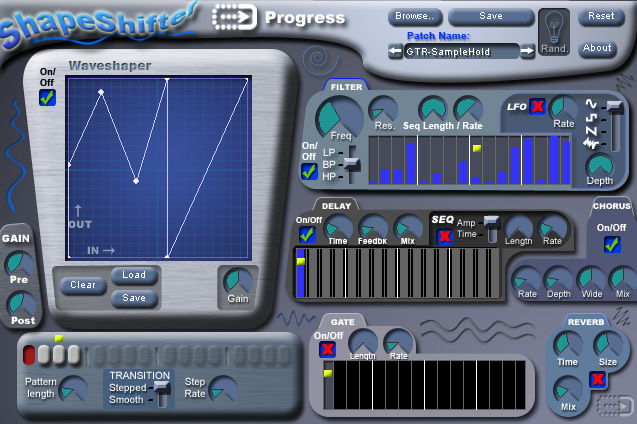This screenshot has height=424, width=637.
Task: Select the square LFO waveform icon
Action: coord(591,118)
